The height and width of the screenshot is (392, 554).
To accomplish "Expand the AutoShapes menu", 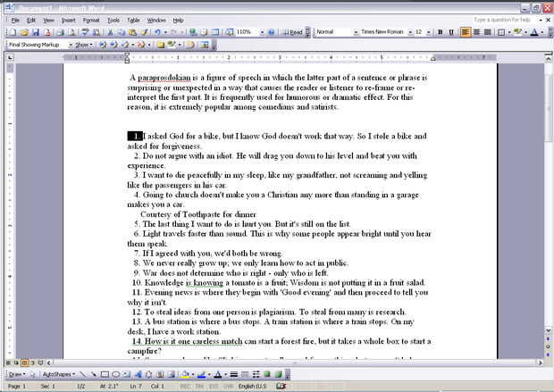I will pos(59,374).
